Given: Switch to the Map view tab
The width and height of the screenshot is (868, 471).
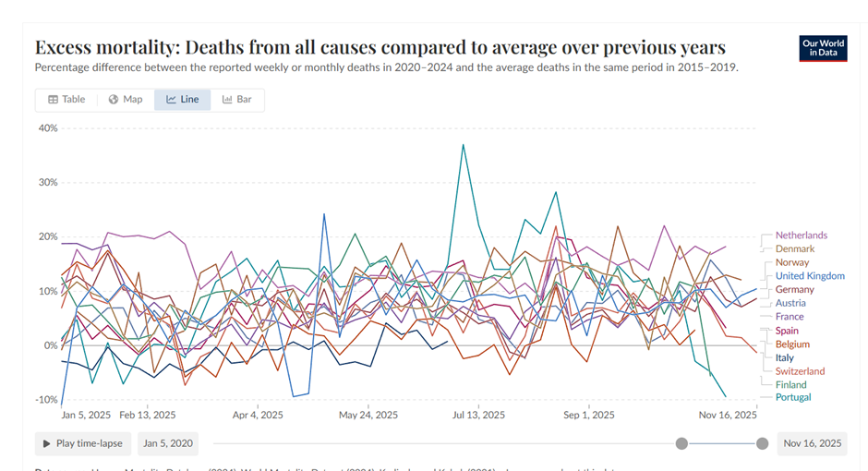Looking at the screenshot, I should (126, 100).
